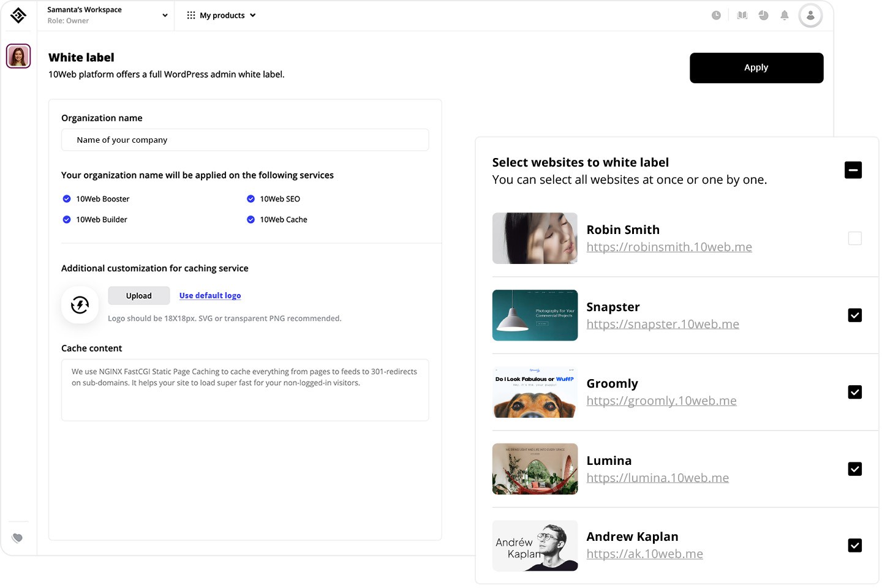882x588 pixels.
Task: Open the user profile avatar menu
Action: click(x=810, y=15)
